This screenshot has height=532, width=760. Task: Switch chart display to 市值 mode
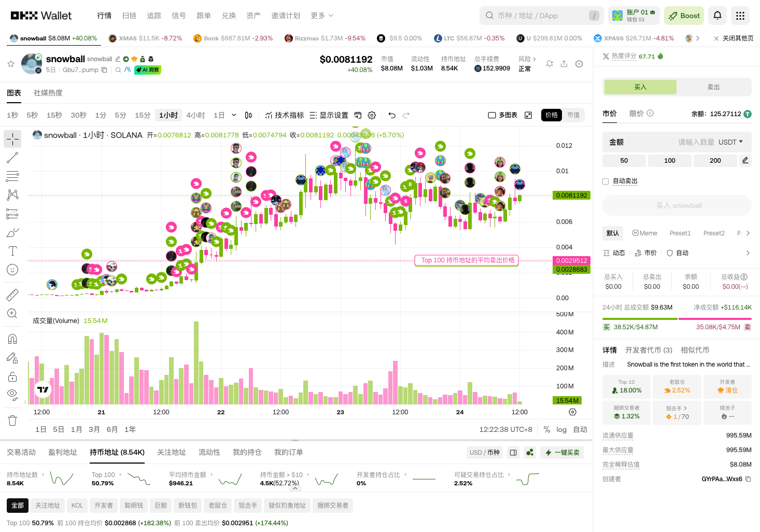click(x=573, y=115)
